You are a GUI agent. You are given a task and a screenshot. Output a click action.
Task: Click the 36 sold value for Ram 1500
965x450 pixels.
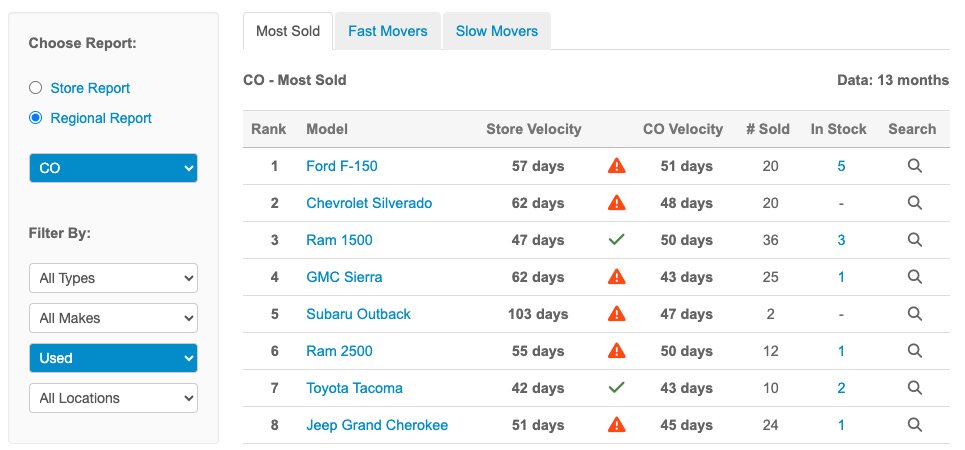pyautogui.click(x=771, y=240)
